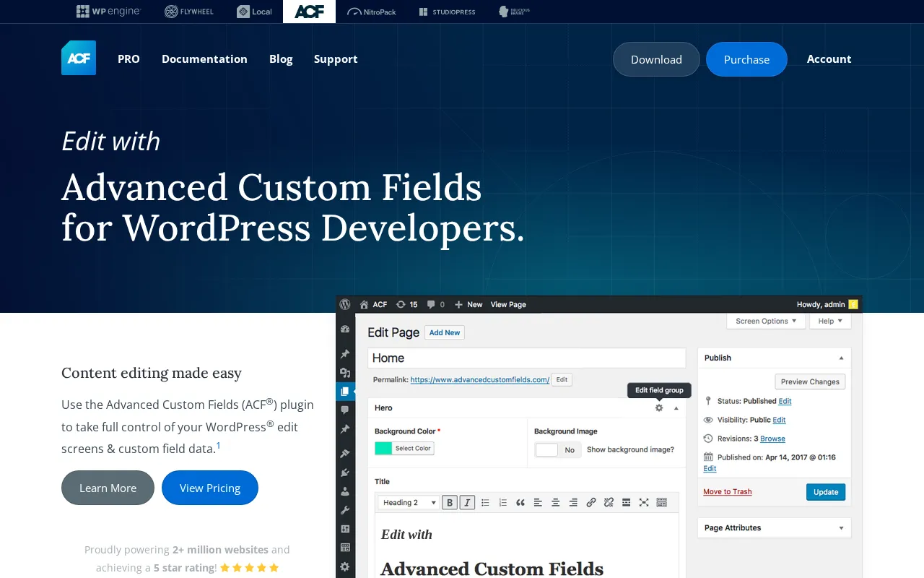924x578 pixels.
Task: Open Comments icon in WordPress sidebar
Action: 345,410
